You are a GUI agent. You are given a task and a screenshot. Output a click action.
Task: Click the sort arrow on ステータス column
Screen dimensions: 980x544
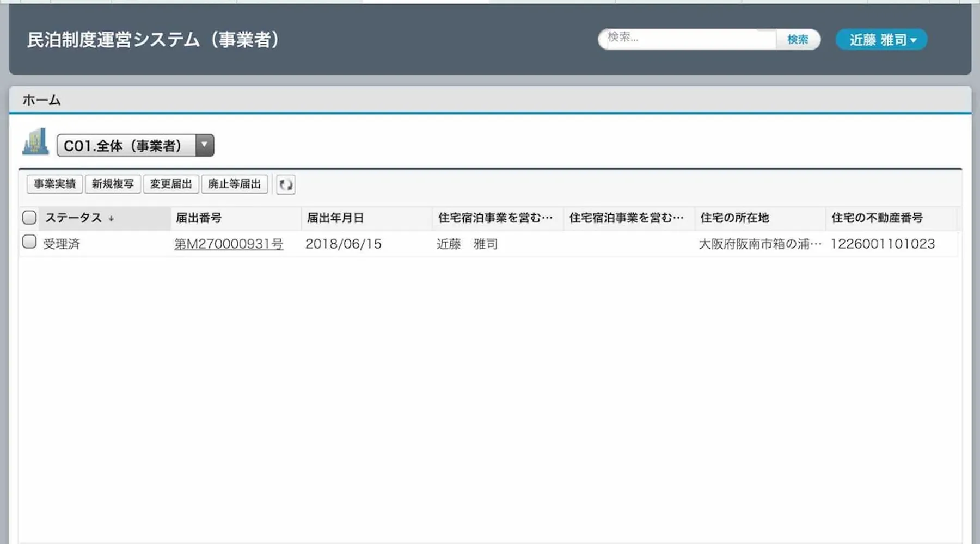[x=111, y=219]
